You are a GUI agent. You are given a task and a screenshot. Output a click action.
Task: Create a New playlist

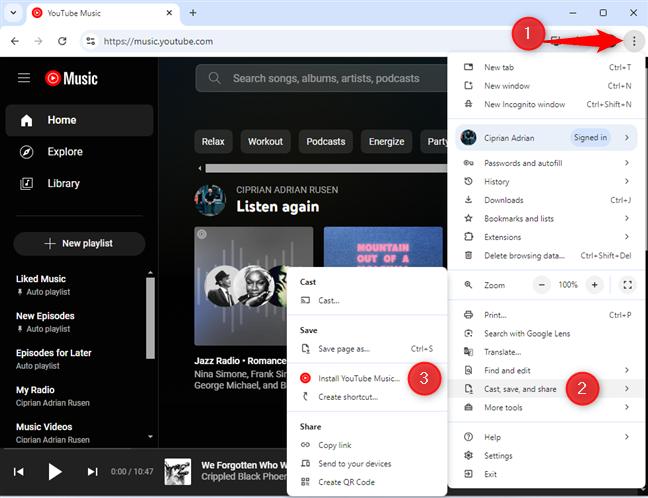pos(79,243)
